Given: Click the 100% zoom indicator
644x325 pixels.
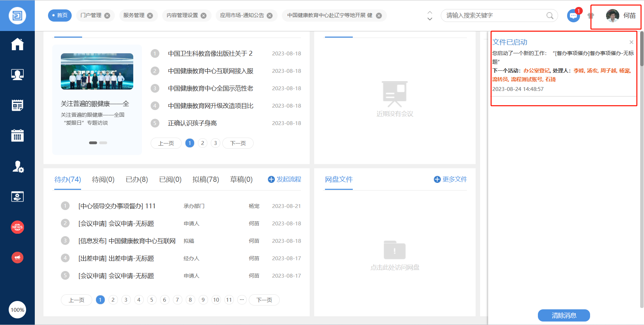Looking at the screenshot, I should coord(17,310).
